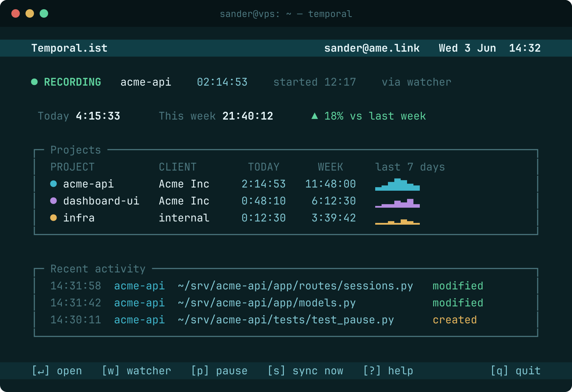This screenshot has width=572, height=392.
Task: Open sessions.py path in recent activity
Action: click(296, 286)
